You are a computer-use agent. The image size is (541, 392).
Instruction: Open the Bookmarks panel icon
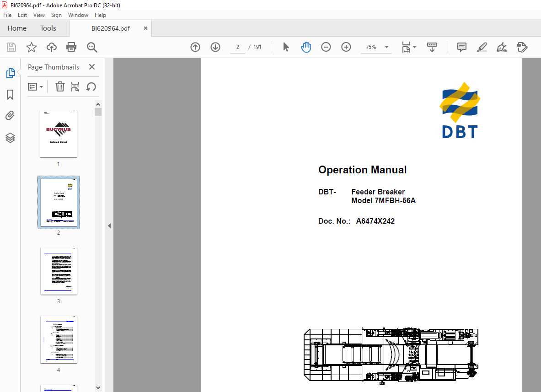[x=10, y=95]
